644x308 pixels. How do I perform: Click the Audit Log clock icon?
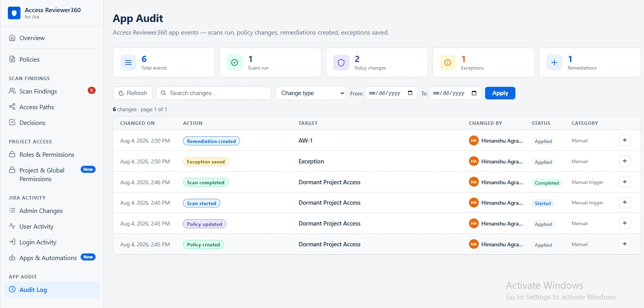coord(12,290)
